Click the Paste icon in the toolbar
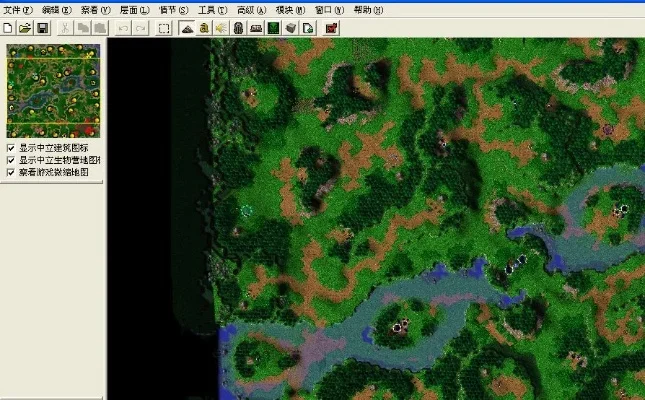This screenshot has width=645, height=400. pyautogui.click(x=100, y=28)
